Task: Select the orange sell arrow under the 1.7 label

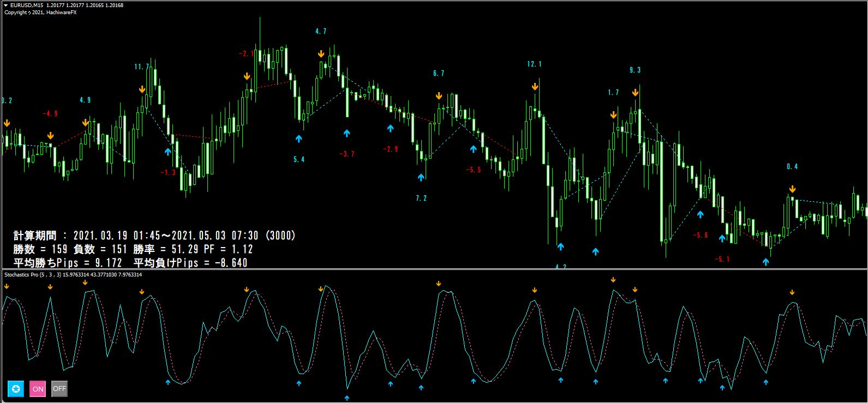Action: (x=613, y=115)
